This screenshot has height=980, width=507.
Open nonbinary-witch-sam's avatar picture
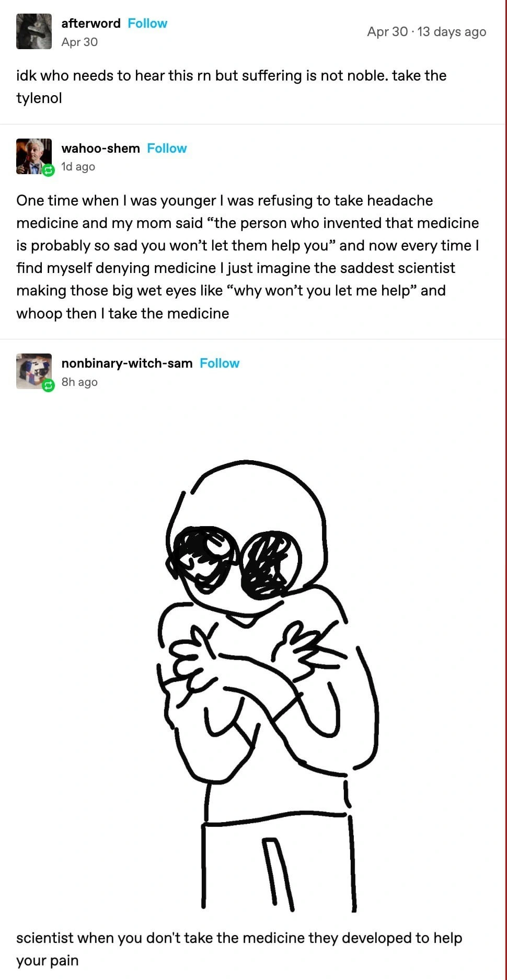[34, 371]
